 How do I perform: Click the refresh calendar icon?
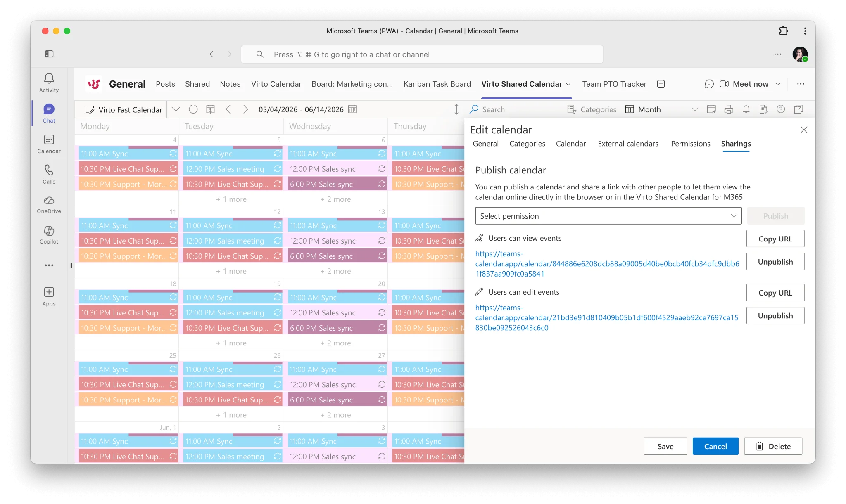[193, 109]
